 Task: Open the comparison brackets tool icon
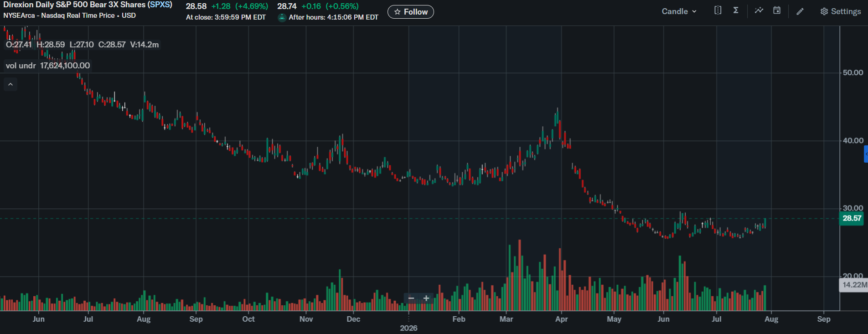[718, 10]
